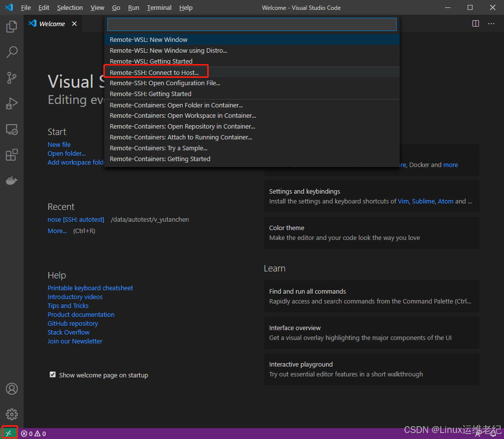Open Stack Overflow link
The image size is (504, 439).
68,332
